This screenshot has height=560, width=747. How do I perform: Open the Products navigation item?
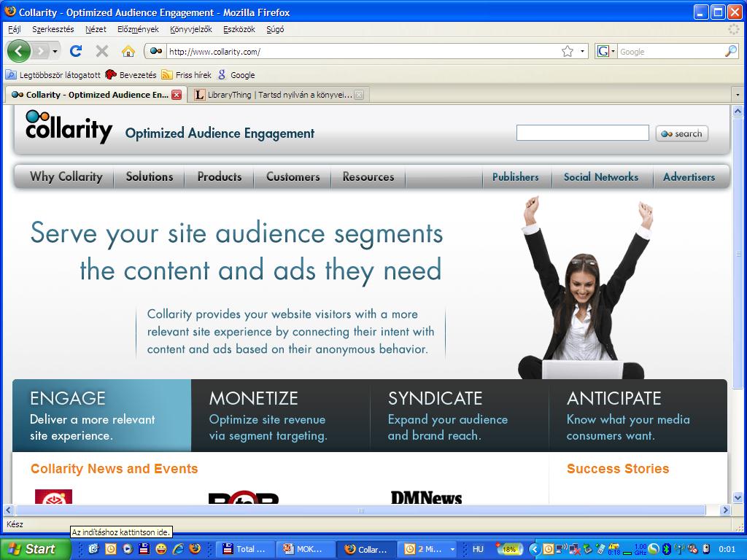click(x=220, y=176)
